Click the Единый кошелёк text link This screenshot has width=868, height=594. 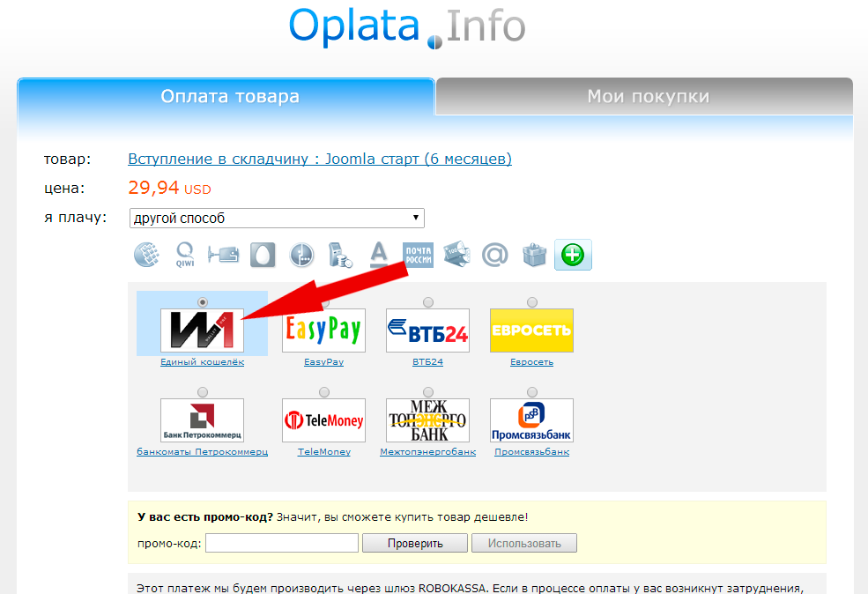(x=202, y=362)
